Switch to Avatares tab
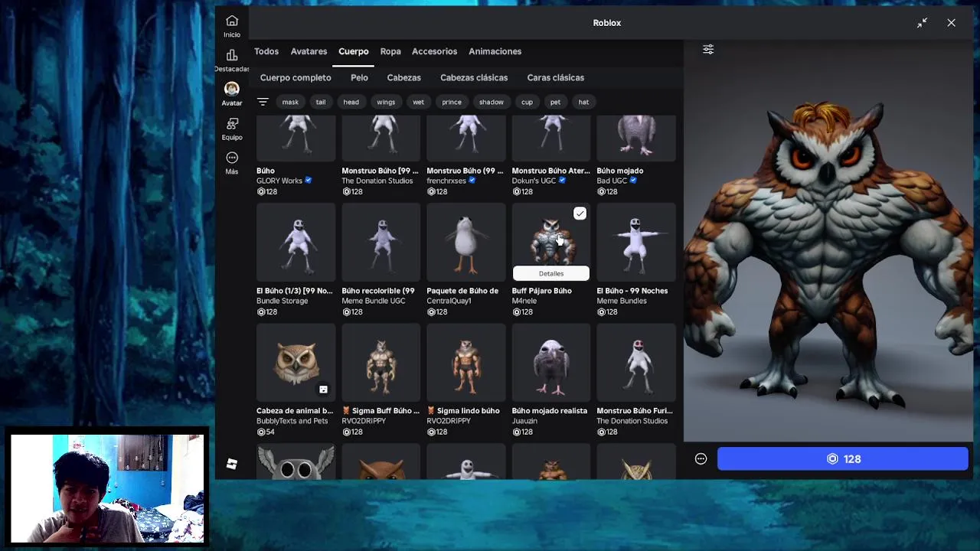980x551 pixels. 309,51
